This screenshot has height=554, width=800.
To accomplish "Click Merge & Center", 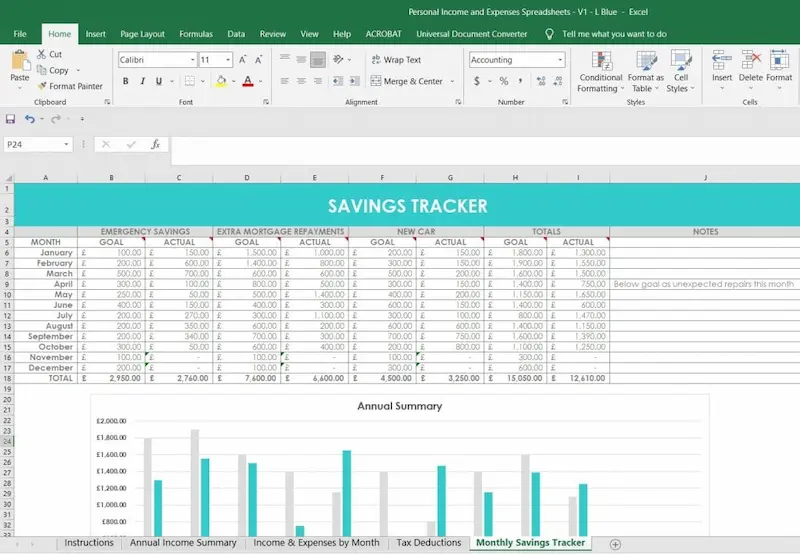I will (407, 81).
